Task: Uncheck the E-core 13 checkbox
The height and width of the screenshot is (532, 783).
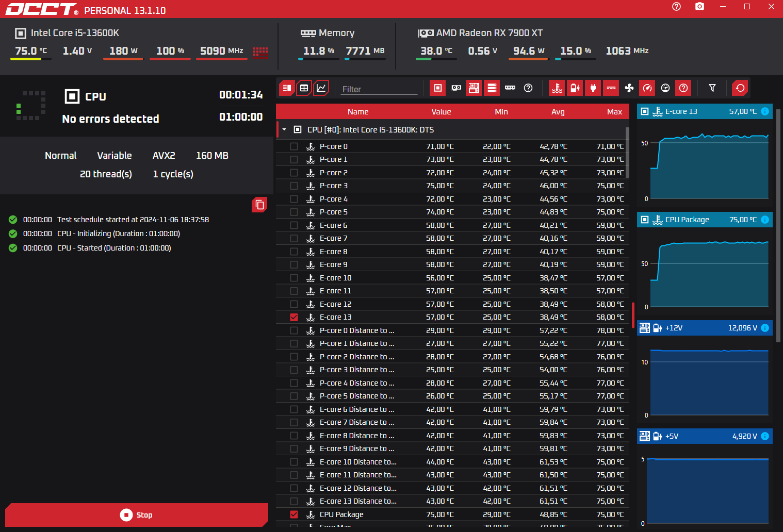Action: click(294, 317)
